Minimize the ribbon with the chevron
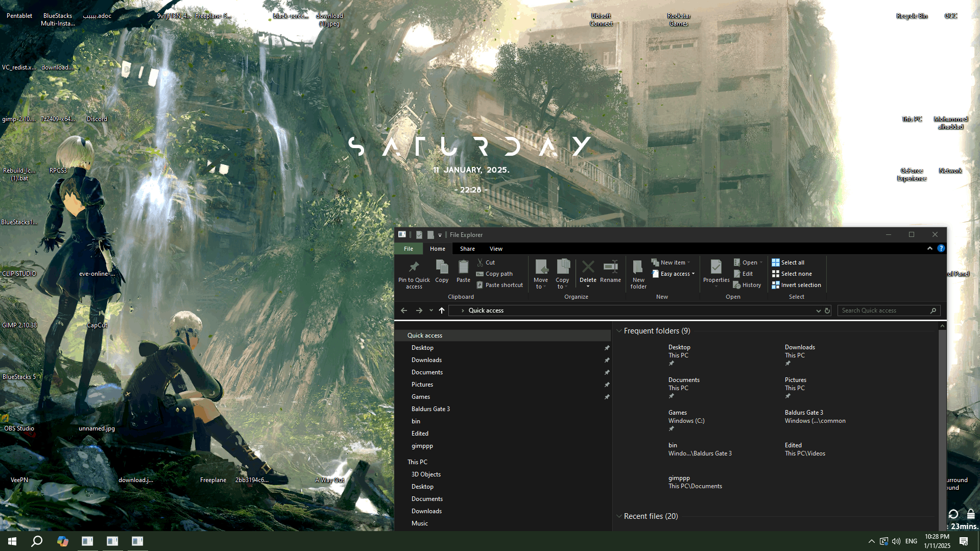 (929, 249)
